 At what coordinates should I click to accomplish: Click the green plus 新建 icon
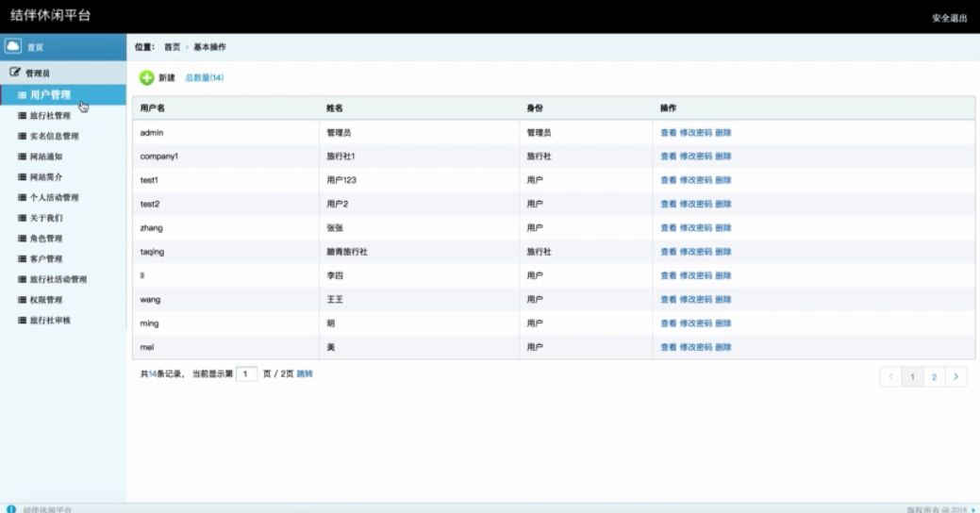[146, 77]
